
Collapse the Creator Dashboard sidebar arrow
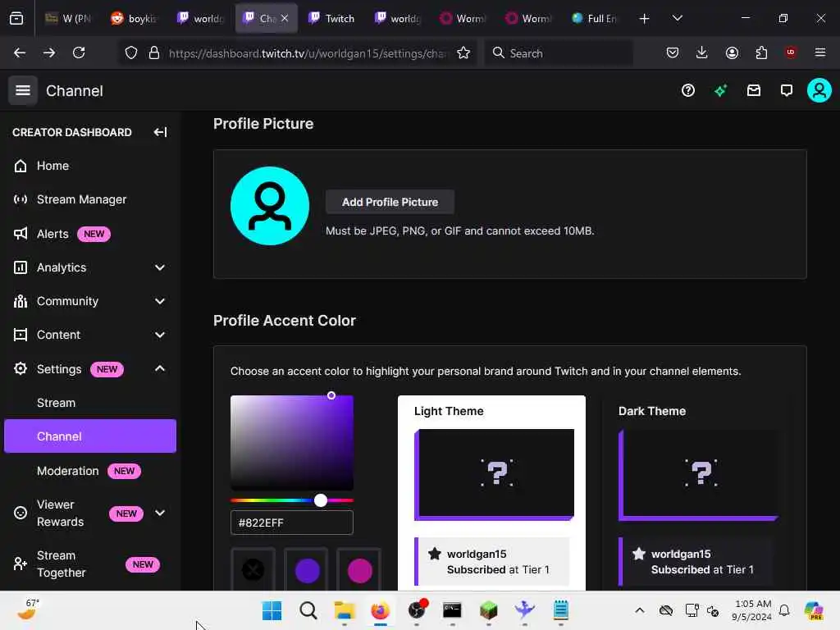pyautogui.click(x=160, y=132)
